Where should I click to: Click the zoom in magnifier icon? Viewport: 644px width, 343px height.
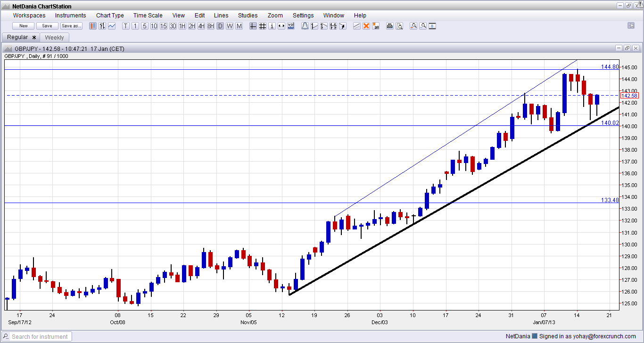click(413, 26)
